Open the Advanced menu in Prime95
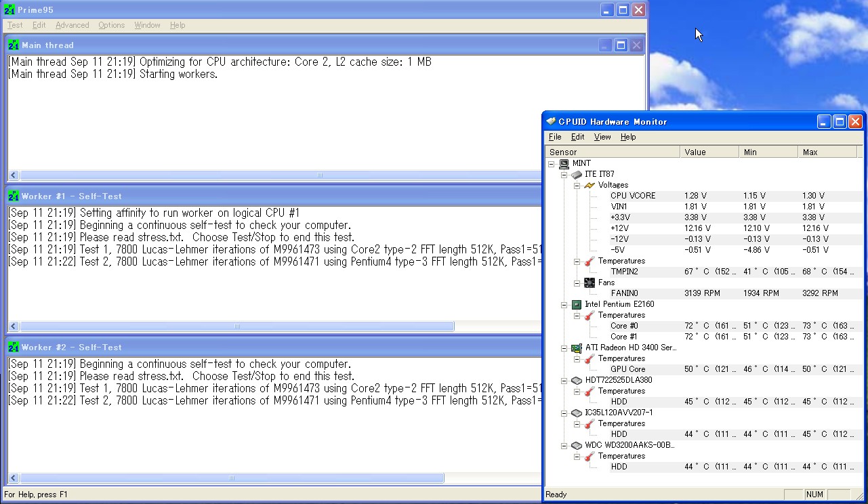Screen dimensions: 868x504 click(73, 25)
